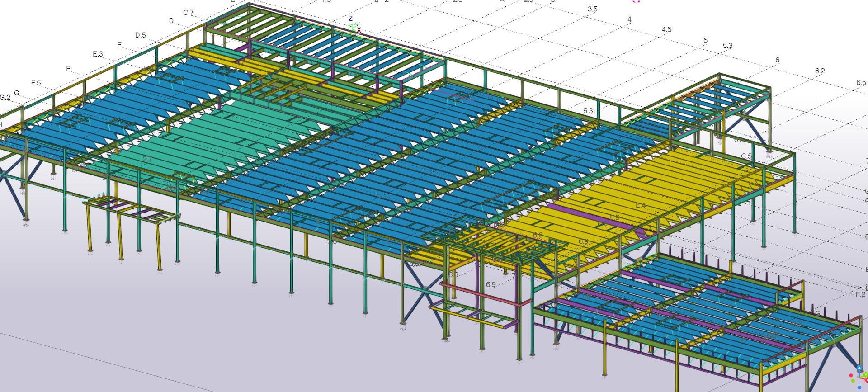Select the F.5 grid line label
This screenshot has height=392, width=868.
pyautogui.click(x=36, y=83)
